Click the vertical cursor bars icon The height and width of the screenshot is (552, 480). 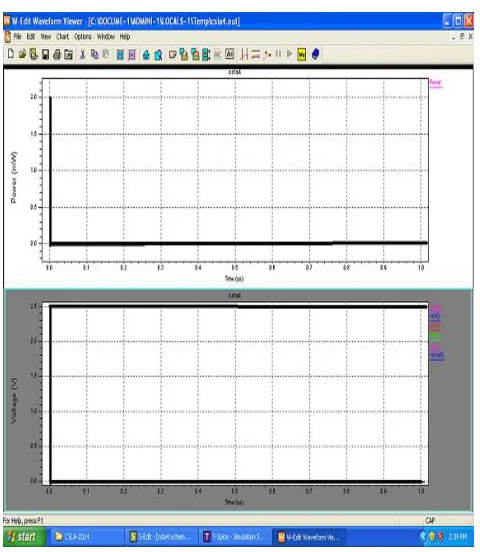[244, 54]
